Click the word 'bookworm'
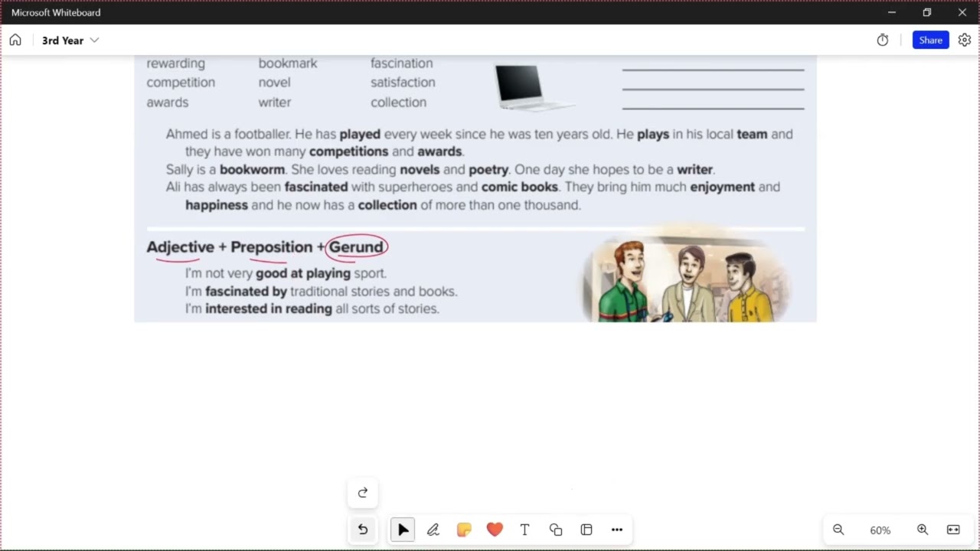The width and height of the screenshot is (980, 551). [252, 169]
